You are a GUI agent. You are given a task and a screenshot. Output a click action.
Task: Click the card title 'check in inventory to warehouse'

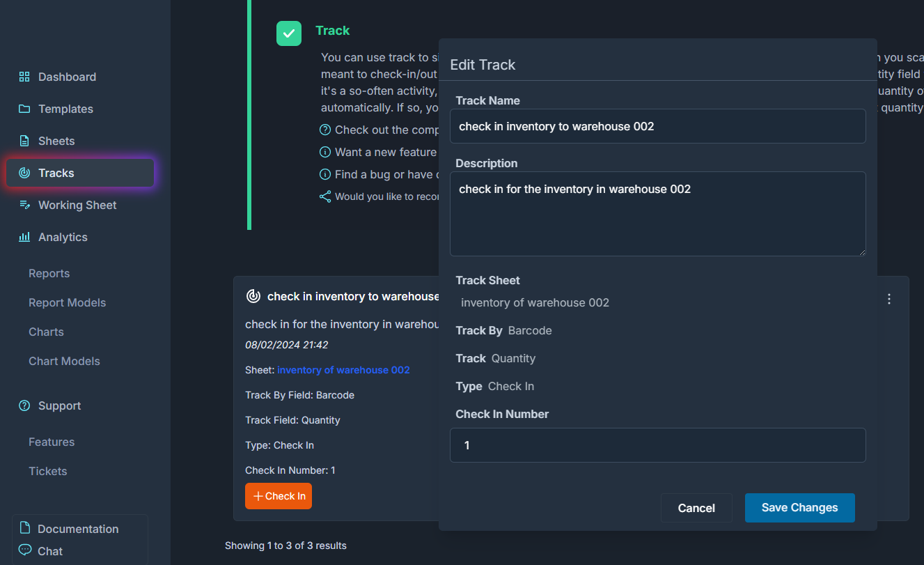pyautogui.click(x=353, y=296)
